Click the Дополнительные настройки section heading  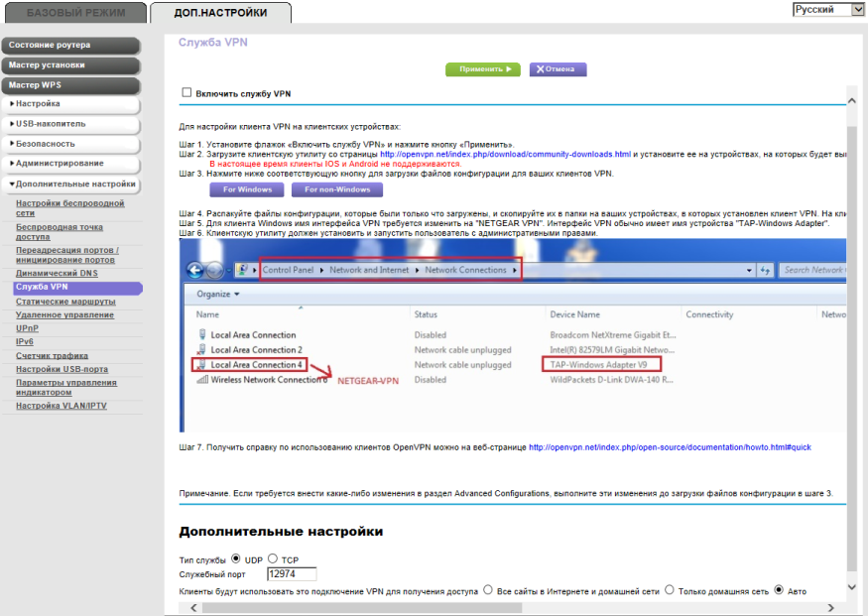click(281, 532)
